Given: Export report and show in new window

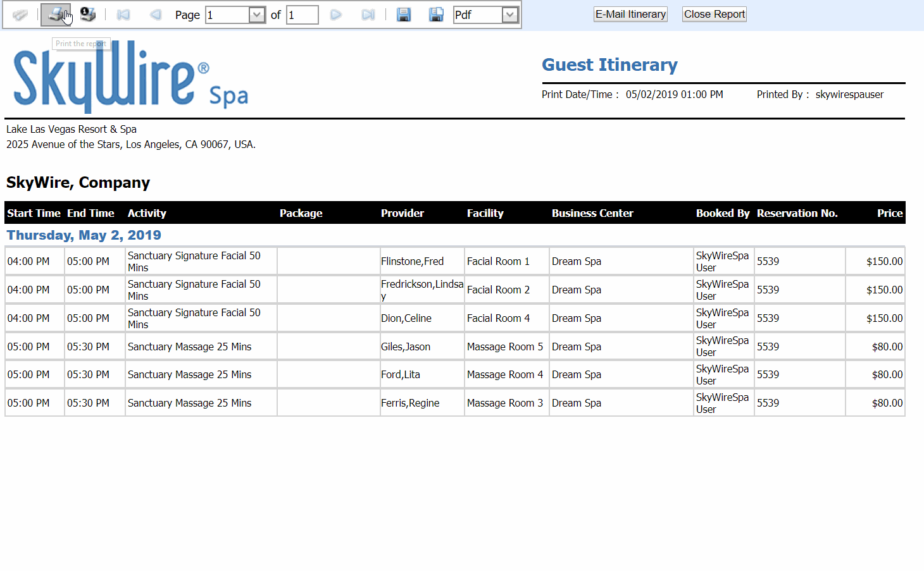Looking at the screenshot, I should pos(436,15).
